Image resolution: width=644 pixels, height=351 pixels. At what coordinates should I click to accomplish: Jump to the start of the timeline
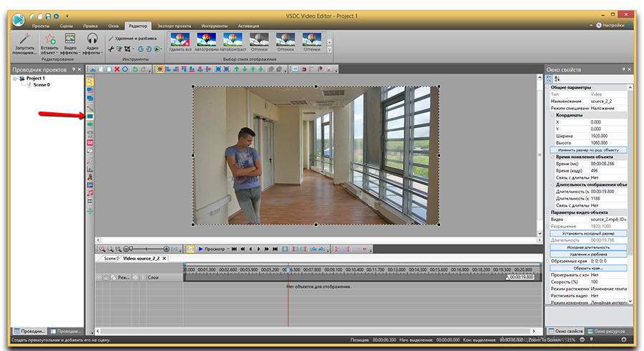point(234,249)
